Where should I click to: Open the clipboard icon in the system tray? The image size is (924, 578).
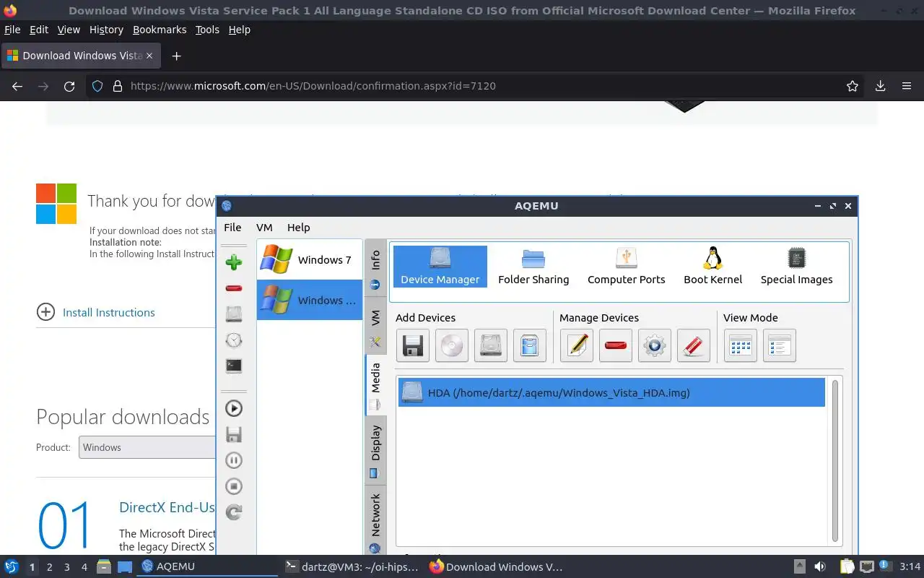(x=847, y=566)
